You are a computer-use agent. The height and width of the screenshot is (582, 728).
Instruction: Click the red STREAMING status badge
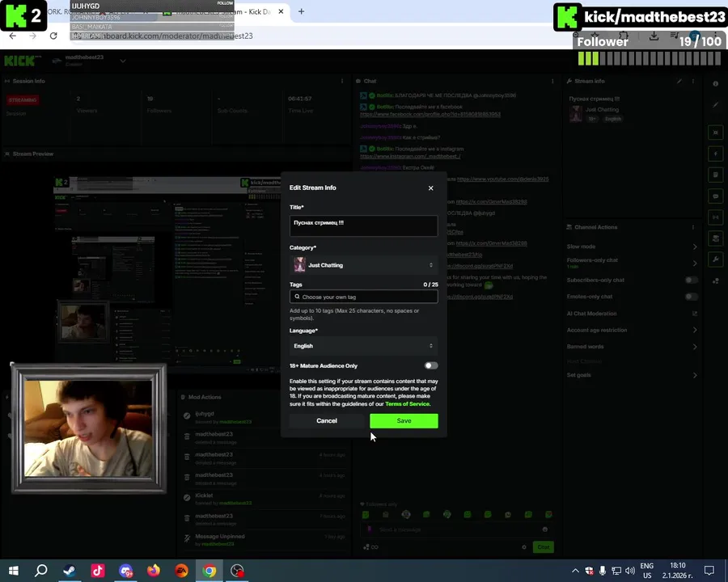(23, 99)
